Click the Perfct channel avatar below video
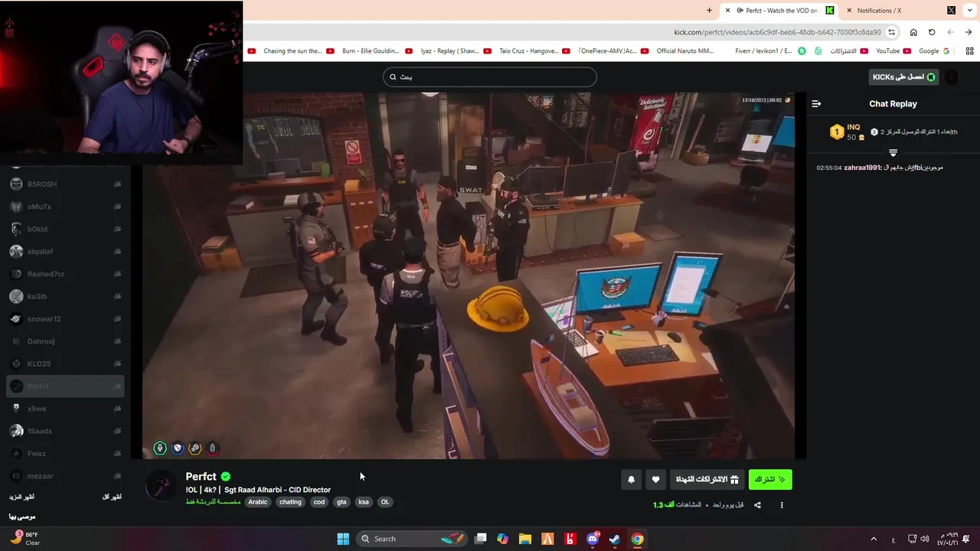The width and height of the screenshot is (980, 551). click(161, 486)
